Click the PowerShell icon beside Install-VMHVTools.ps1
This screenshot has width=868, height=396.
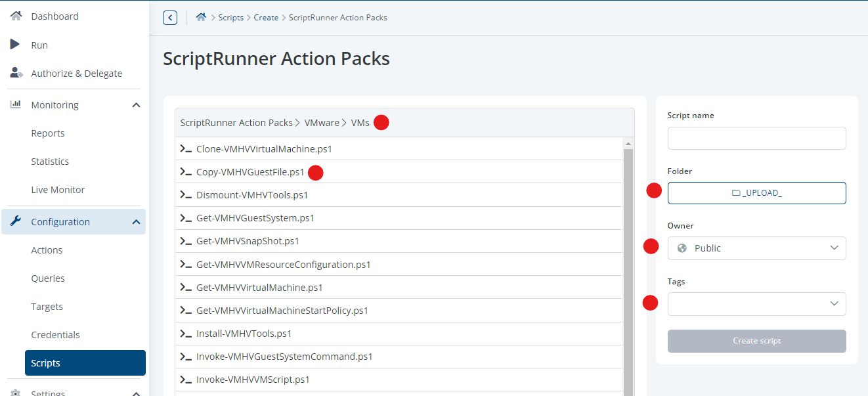(x=186, y=334)
